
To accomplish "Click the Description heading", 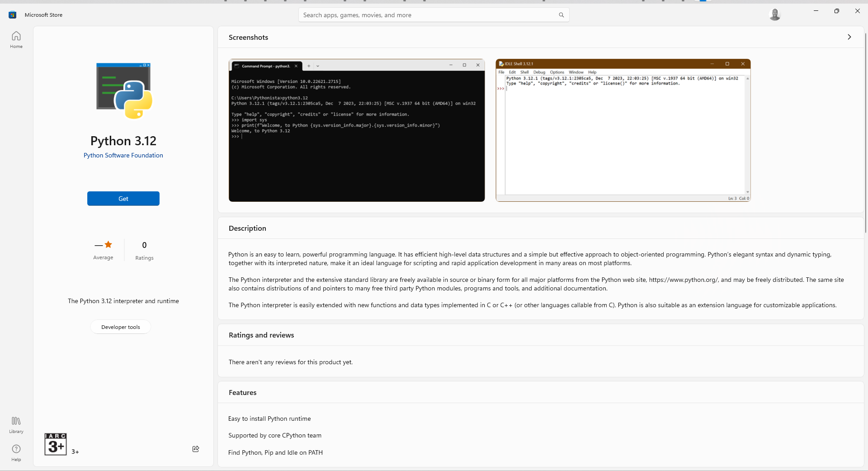I will (x=247, y=228).
